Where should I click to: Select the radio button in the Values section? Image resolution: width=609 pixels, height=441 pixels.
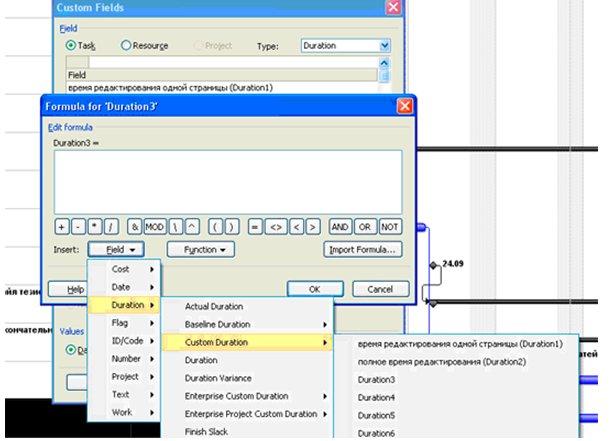[71, 350]
